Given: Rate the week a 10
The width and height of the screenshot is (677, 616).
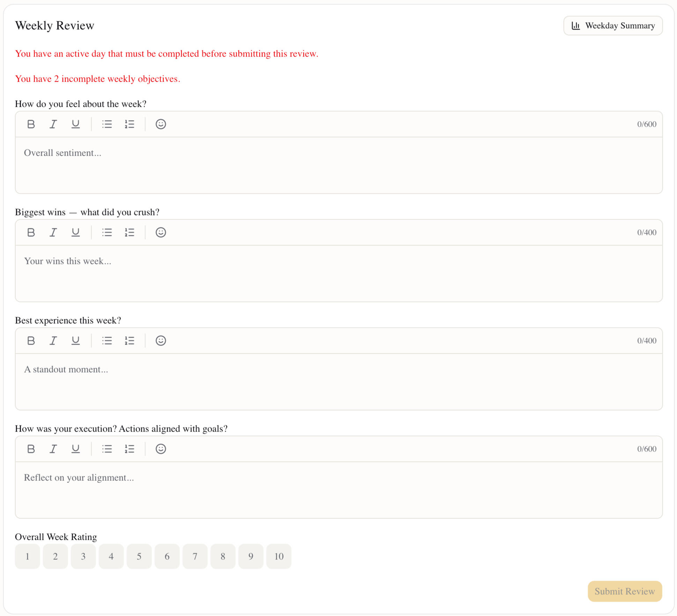Looking at the screenshot, I should pyautogui.click(x=279, y=556).
